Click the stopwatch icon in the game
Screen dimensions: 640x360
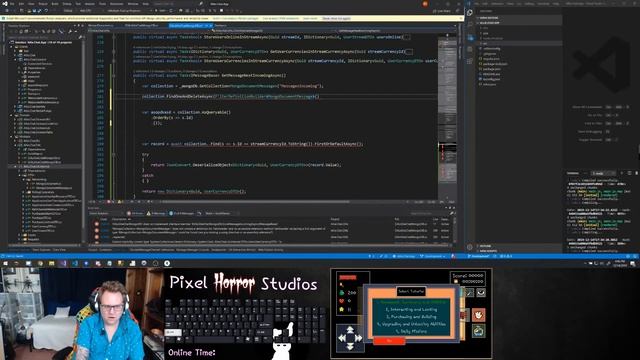[x=478, y=331]
